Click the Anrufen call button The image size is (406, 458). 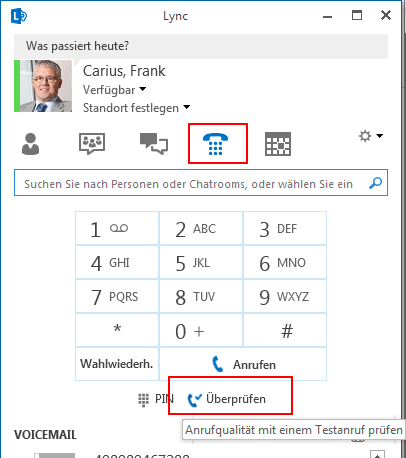243,364
